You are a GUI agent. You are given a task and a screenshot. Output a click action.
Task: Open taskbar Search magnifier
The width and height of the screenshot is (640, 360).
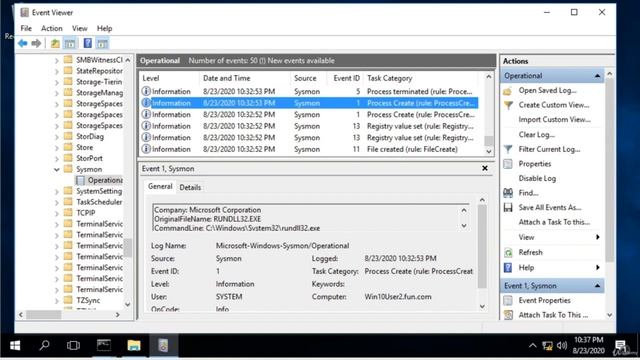click(x=44, y=346)
